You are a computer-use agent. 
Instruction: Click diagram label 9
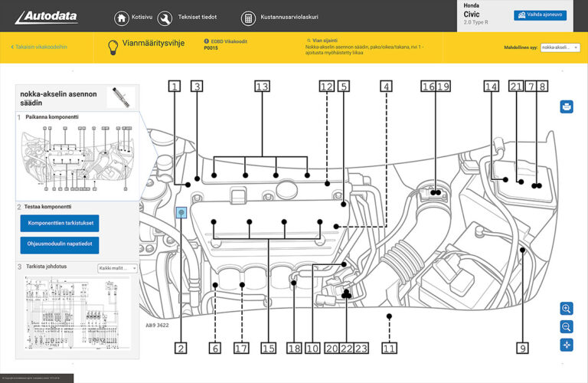coord(522,348)
